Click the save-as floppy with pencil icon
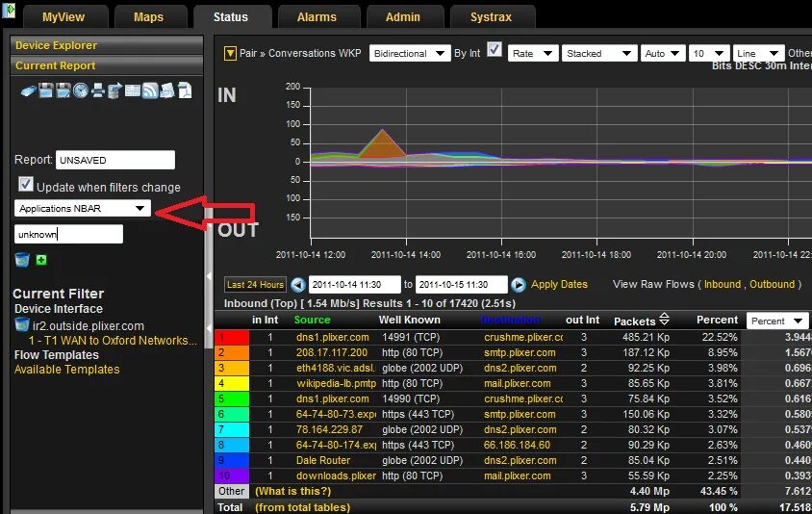The image size is (812, 514). coord(63,90)
